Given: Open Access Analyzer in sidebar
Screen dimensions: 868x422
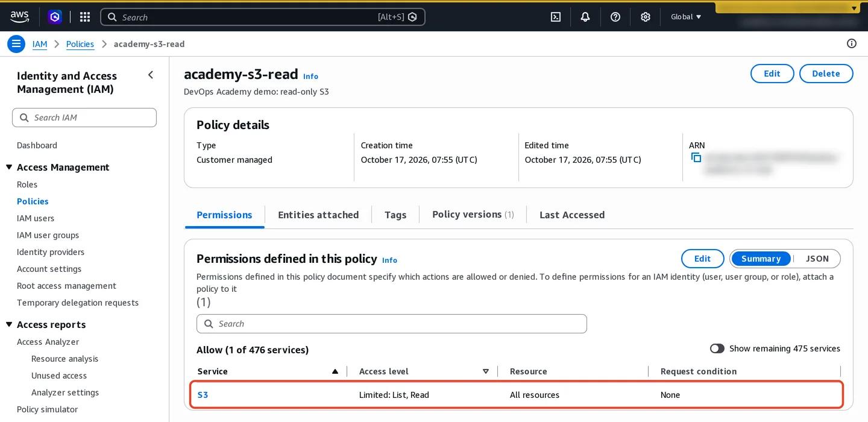Looking at the screenshot, I should [48, 342].
